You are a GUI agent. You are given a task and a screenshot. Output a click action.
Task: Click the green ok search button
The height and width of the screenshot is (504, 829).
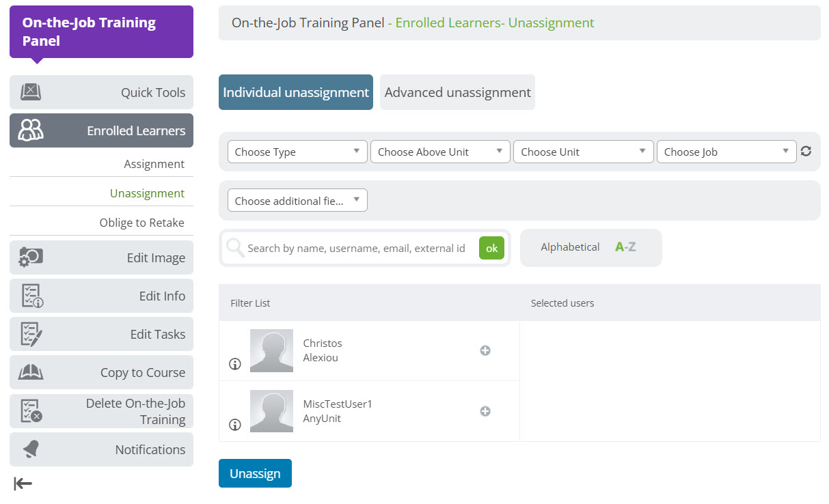491,248
